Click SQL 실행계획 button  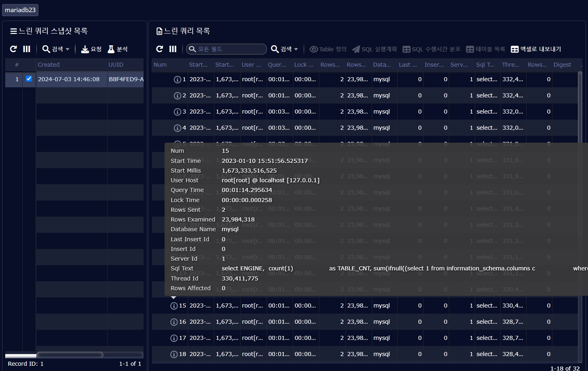[x=374, y=49]
